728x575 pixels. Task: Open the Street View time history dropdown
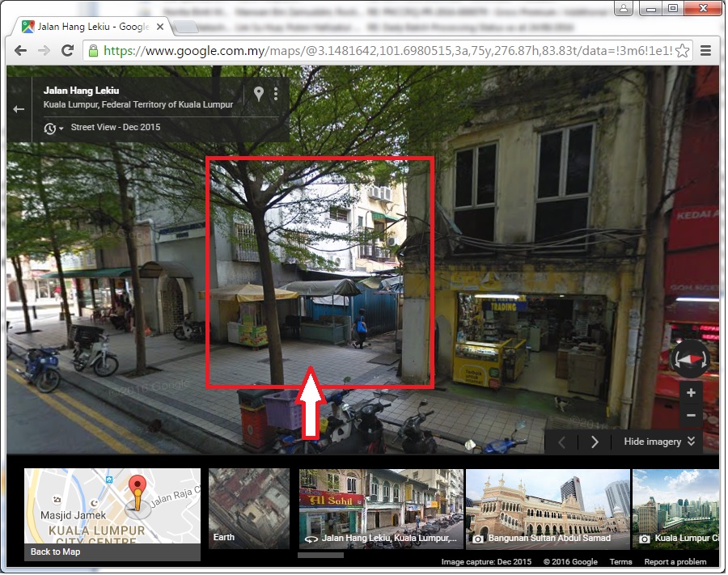click(x=54, y=129)
